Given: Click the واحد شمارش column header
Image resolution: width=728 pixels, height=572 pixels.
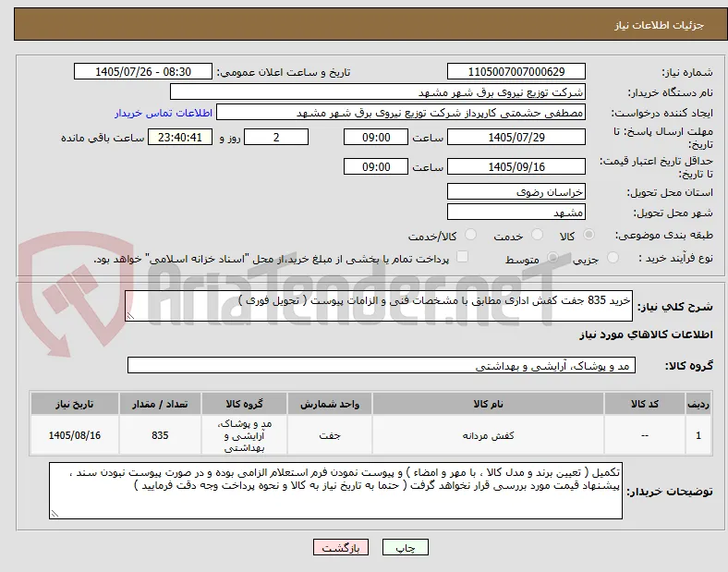Looking at the screenshot, I should (x=330, y=404).
